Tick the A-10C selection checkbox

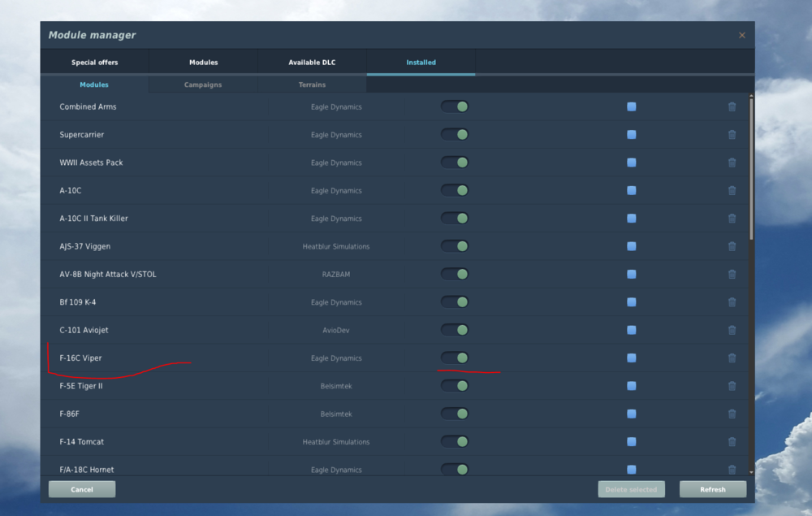pyautogui.click(x=631, y=191)
